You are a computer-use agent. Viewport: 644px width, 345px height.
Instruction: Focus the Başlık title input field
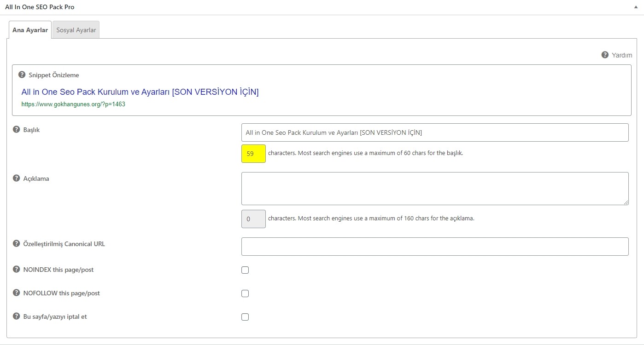[435, 132]
